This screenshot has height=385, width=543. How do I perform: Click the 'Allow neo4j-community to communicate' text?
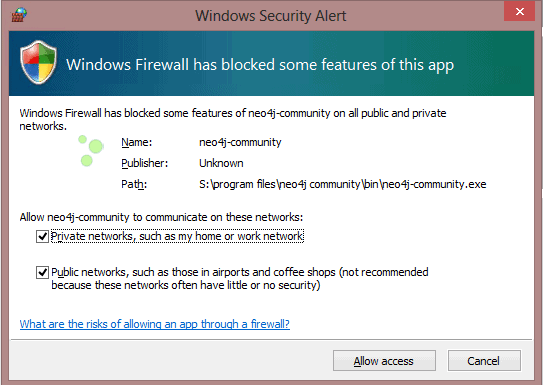161,217
